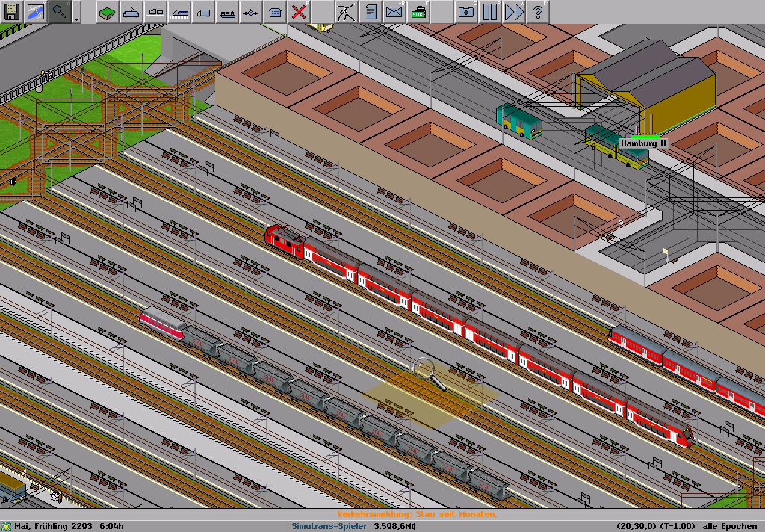Open the minimap icon in toolbar

click(35, 11)
